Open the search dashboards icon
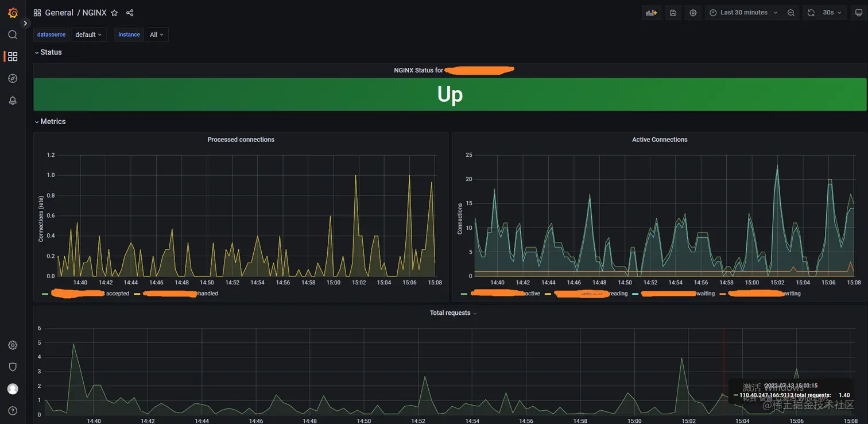The height and width of the screenshot is (424, 868). [13, 34]
